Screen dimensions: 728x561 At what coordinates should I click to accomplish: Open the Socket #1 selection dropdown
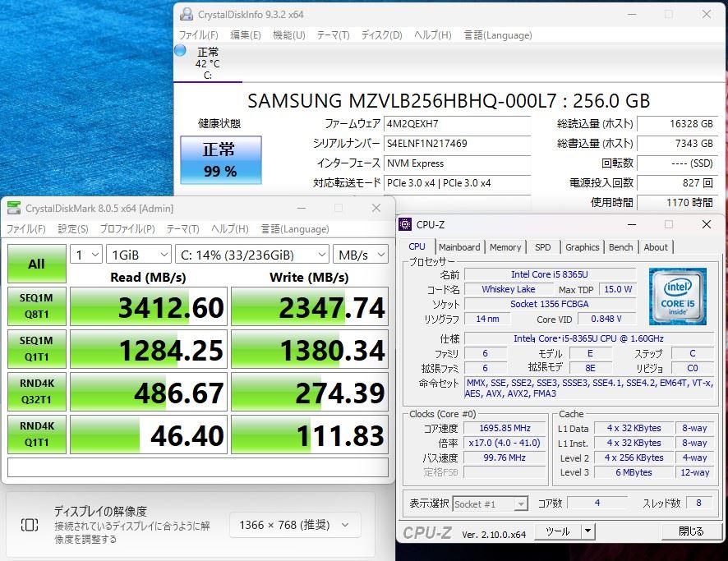click(490, 504)
